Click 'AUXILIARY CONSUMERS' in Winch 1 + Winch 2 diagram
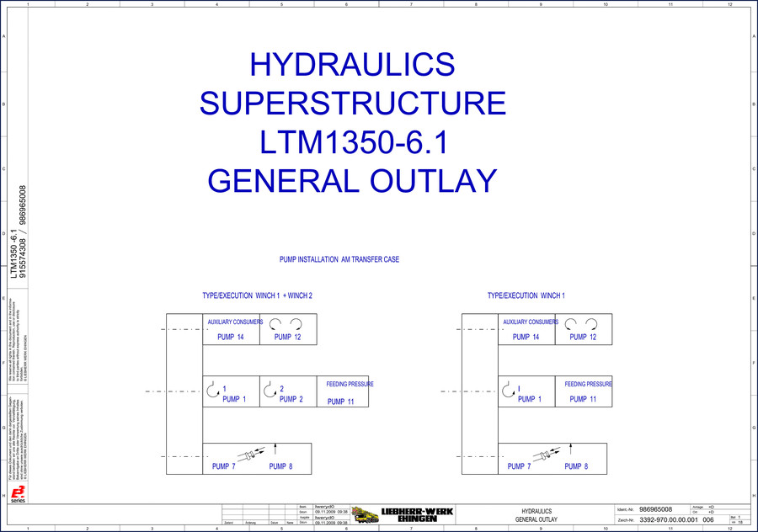 [236, 322]
